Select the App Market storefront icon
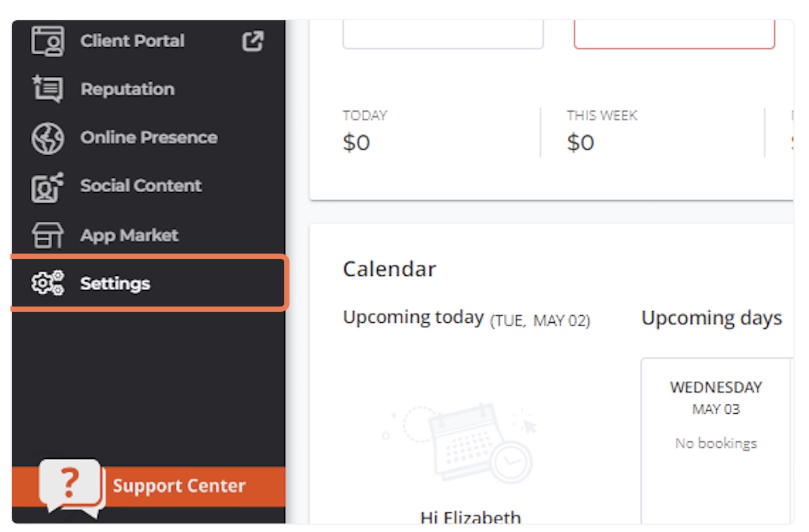Image resolution: width=809 pixels, height=532 pixels. pos(47,234)
